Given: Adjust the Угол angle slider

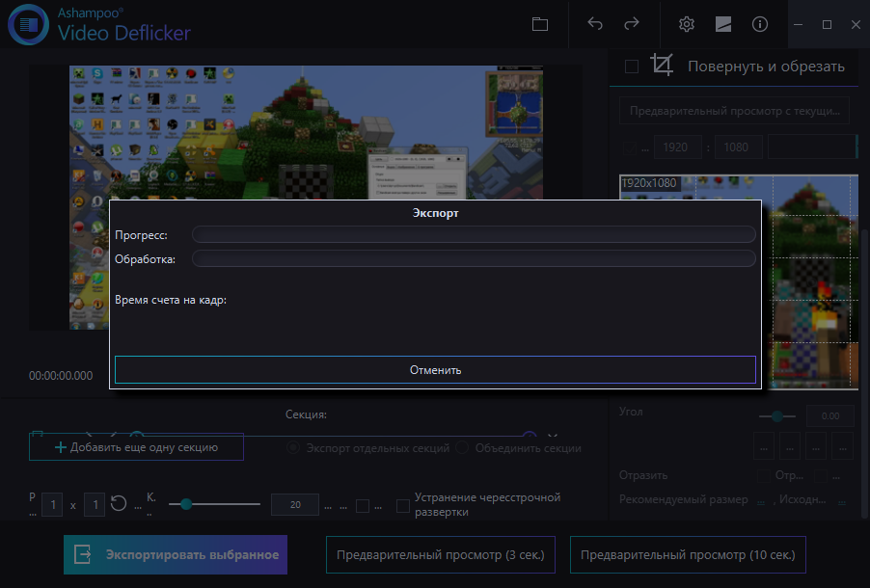Looking at the screenshot, I should [x=776, y=416].
